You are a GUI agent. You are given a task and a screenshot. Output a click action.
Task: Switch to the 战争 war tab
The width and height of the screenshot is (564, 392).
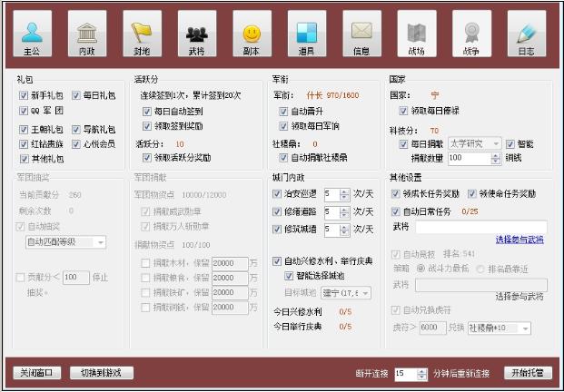471,35
